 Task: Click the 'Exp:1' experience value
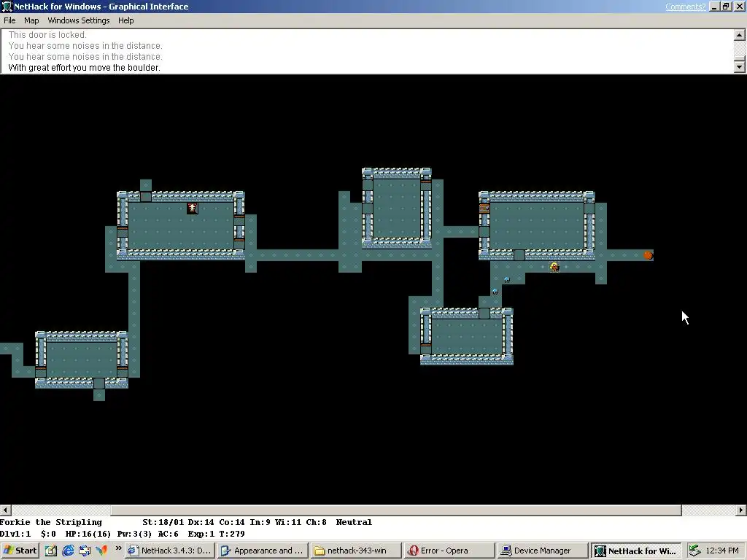coord(201,534)
